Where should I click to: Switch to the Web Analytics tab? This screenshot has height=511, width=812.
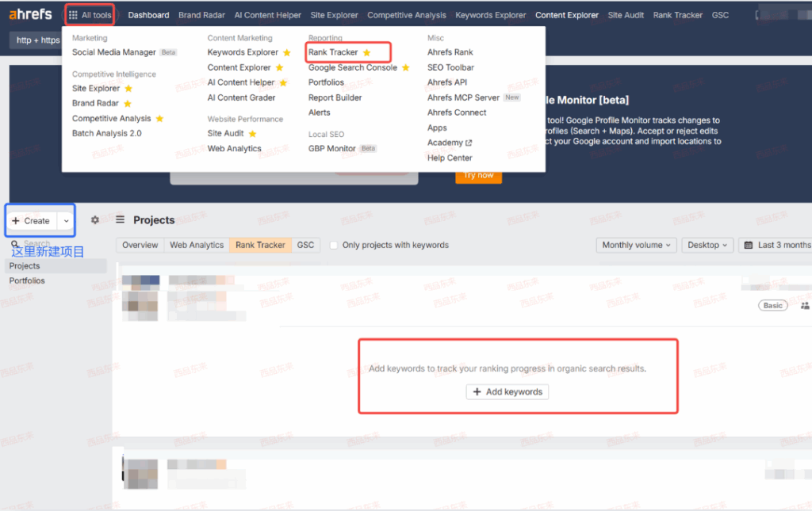click(197, 246)
